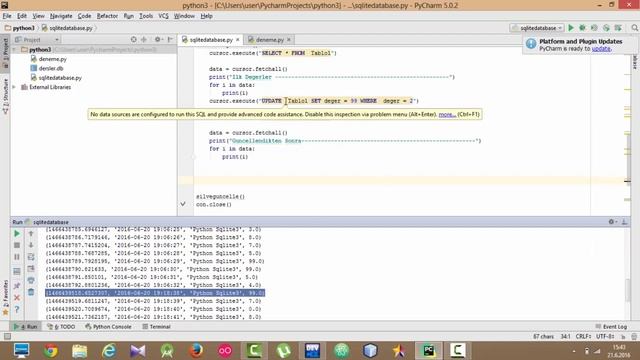Open the UTF-8 file encoding selector
Image resolution: width=640 pixels, height=360 pixels.
(605, 337)
